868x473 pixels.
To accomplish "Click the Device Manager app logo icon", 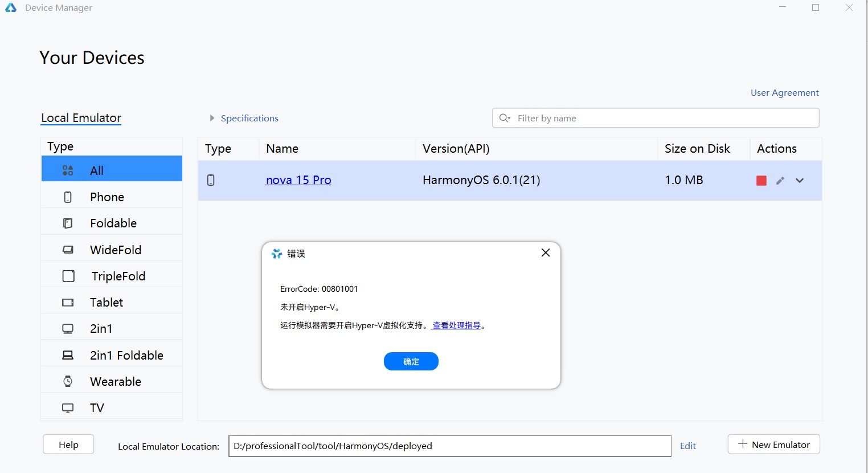I will click(x=11, y=7).
